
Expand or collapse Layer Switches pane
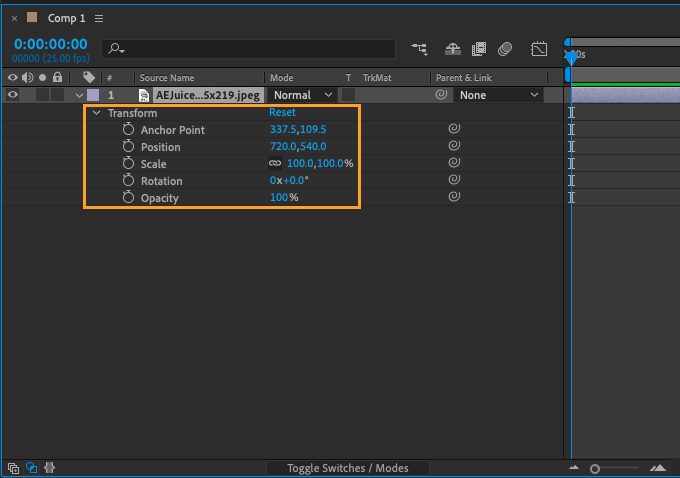pos(13,467)
